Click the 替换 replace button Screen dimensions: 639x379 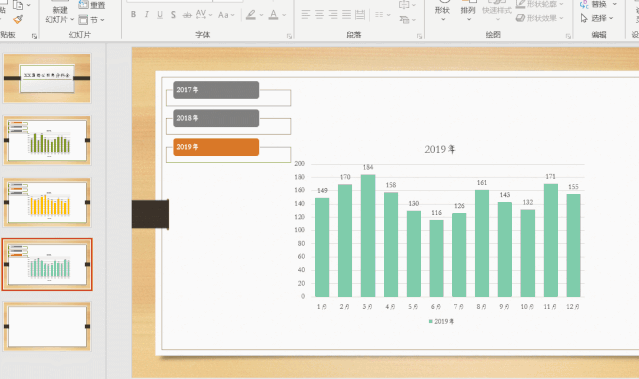[x=598, y=4]
